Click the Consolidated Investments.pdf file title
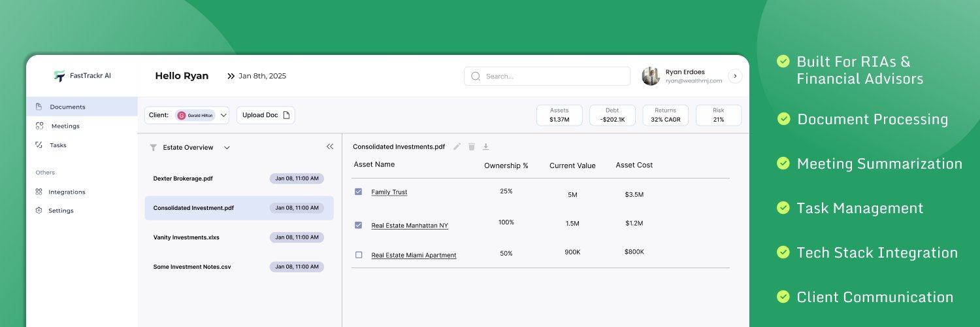 (399, 146)
